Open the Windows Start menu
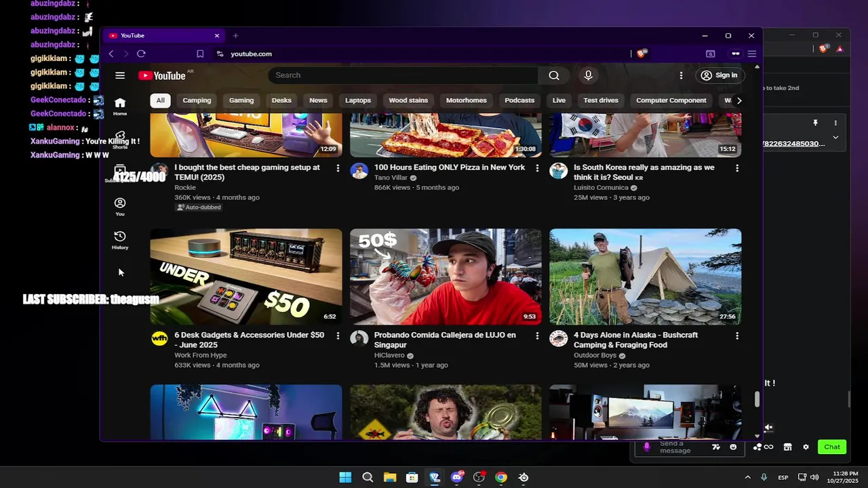The image size is (868, 488). [x=345, y=477]
